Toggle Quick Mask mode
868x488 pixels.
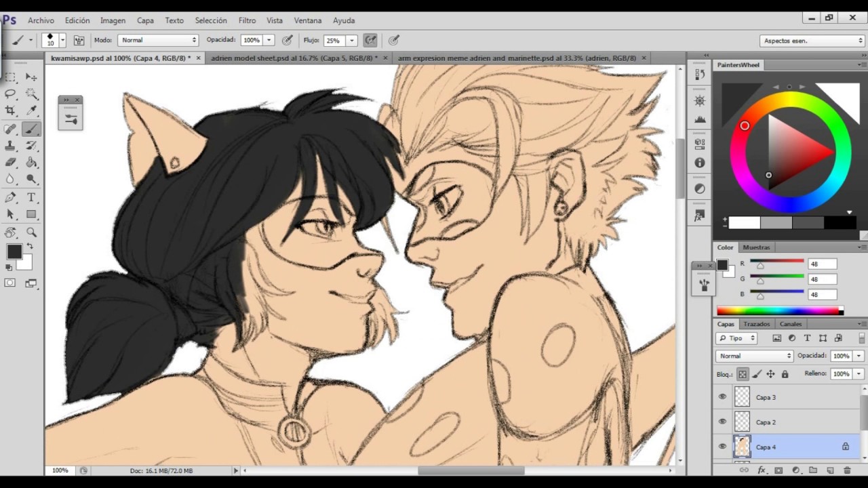click(10, 283)
